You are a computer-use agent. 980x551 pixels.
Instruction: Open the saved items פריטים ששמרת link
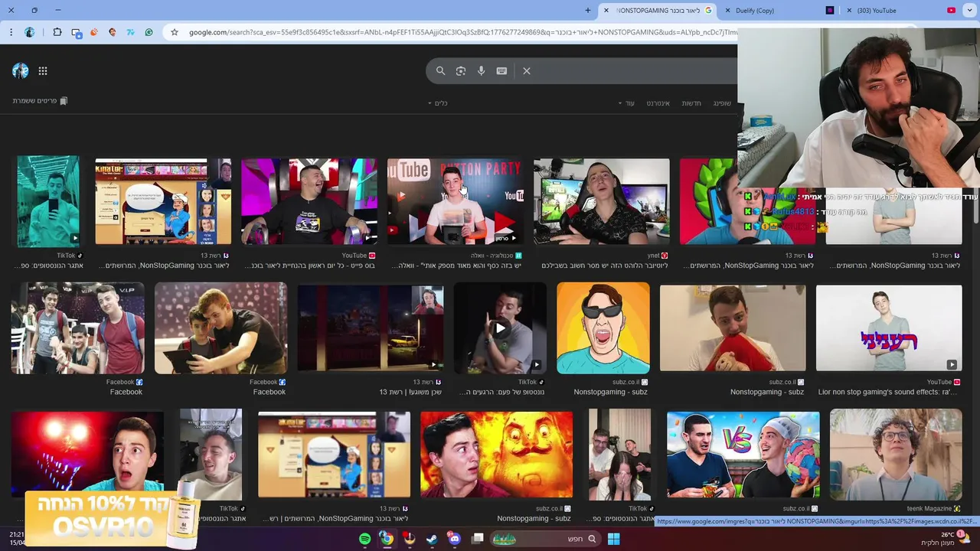click(40, 101)
